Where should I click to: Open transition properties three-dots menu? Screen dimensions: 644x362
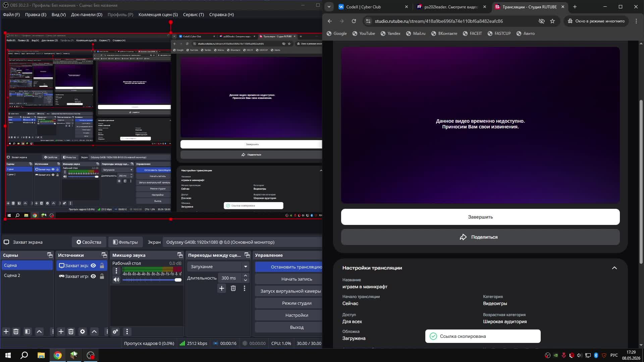[245, 288]
